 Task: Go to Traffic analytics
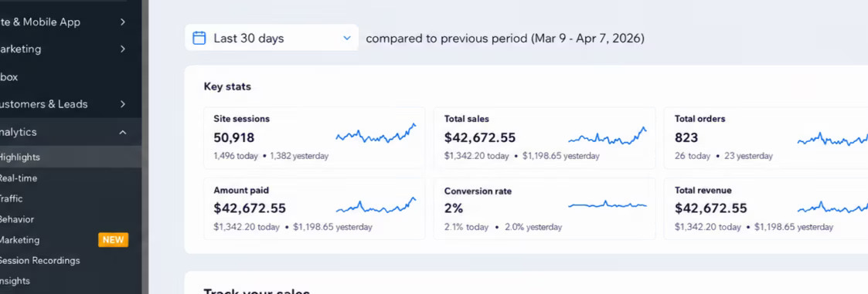click(x=70, y=198)
